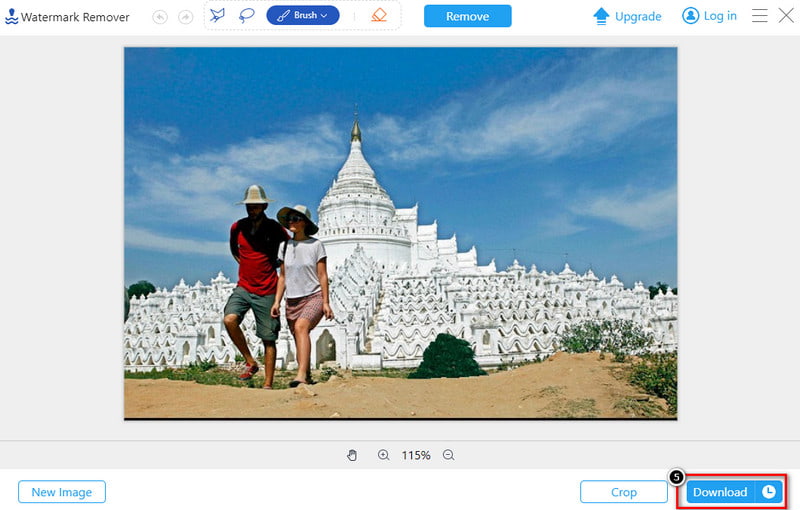Screen dimensions: 800x510
Task: Open the Log in page
Action: coord(709,16)
